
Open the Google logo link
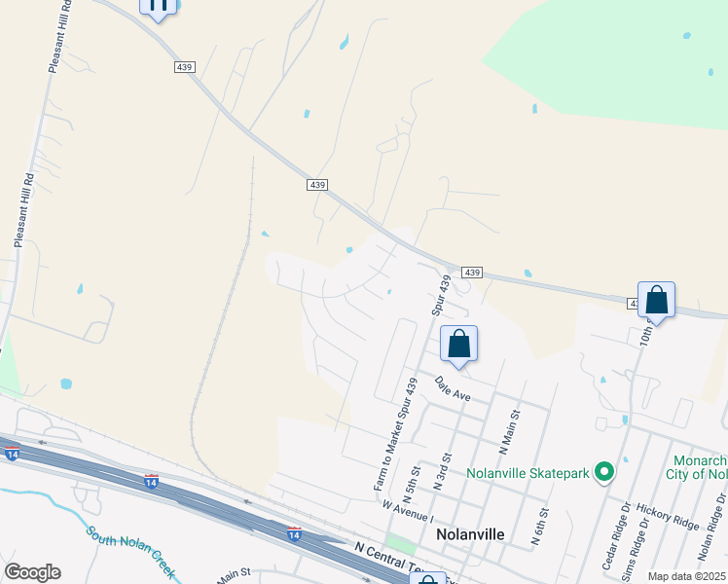pyautogui.click(x=32, y=572)
